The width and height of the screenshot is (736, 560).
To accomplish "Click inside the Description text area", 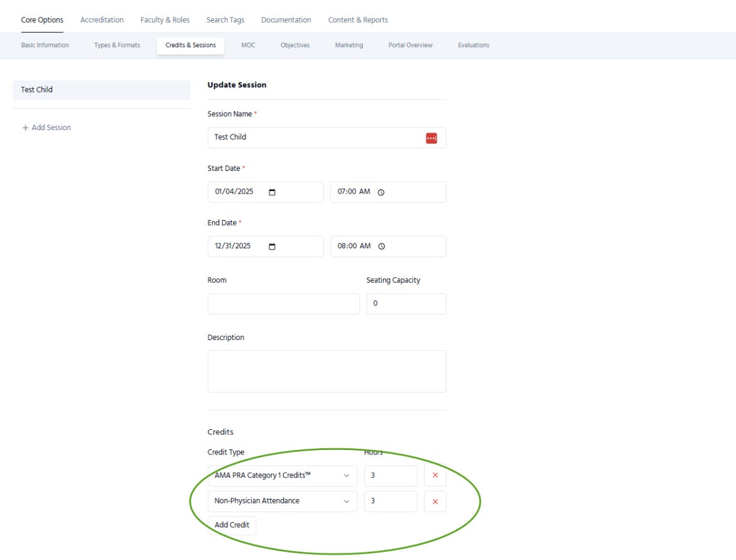I will pos(326,371).
